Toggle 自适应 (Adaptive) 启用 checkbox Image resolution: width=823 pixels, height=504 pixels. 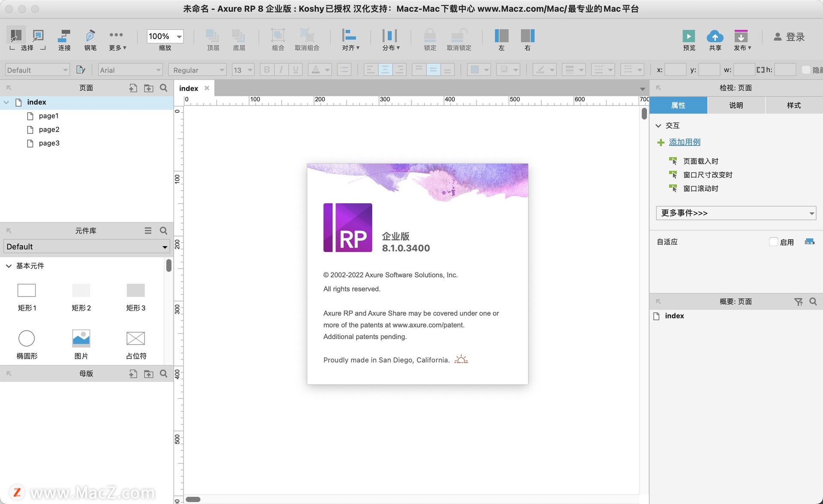click(772, 241)
